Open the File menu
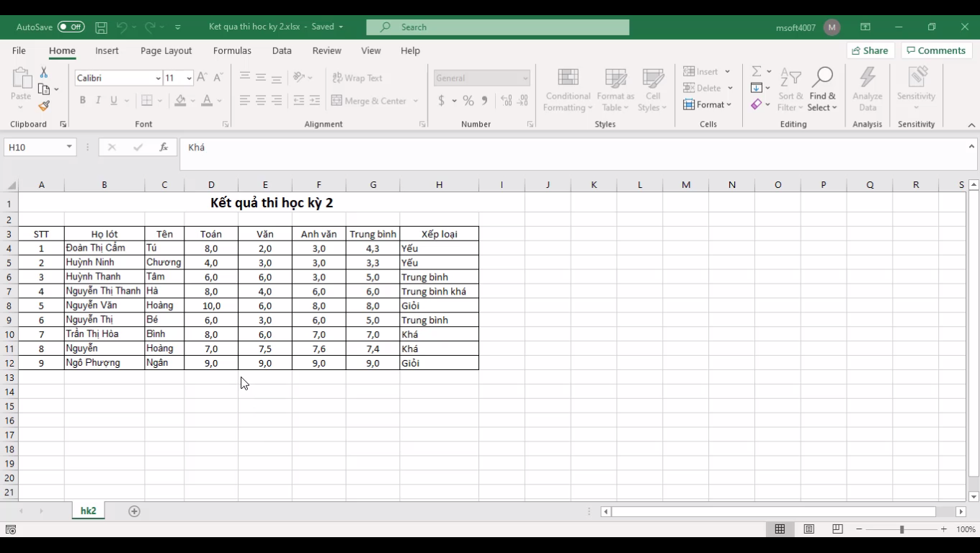This screenshot has height=553, width=980. click(19, 50)
